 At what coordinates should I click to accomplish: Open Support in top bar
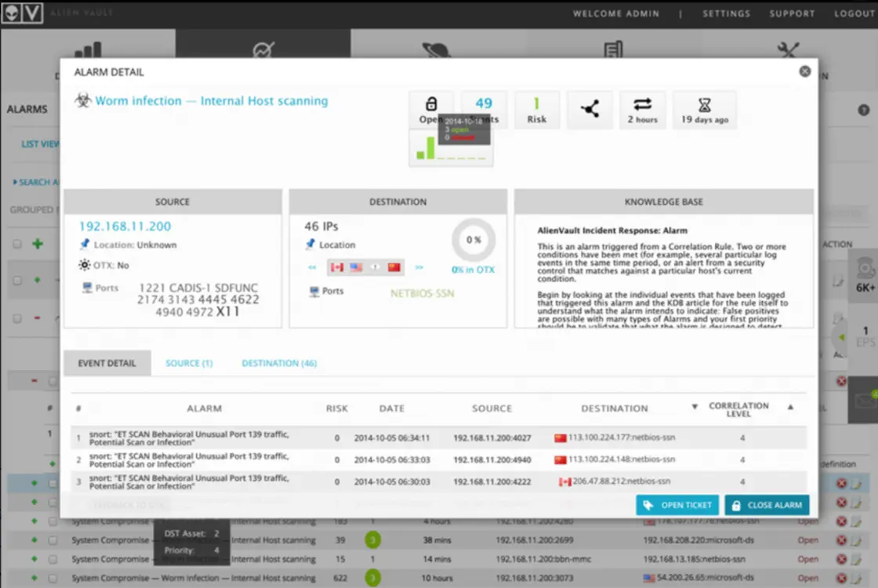point(792,13)
